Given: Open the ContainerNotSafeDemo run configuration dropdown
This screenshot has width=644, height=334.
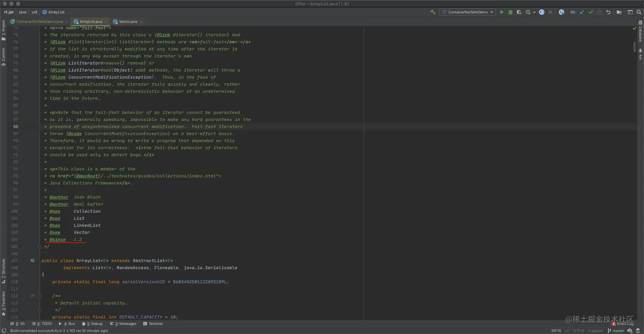Looking at the screenshot, I should (x=467, y=12).
